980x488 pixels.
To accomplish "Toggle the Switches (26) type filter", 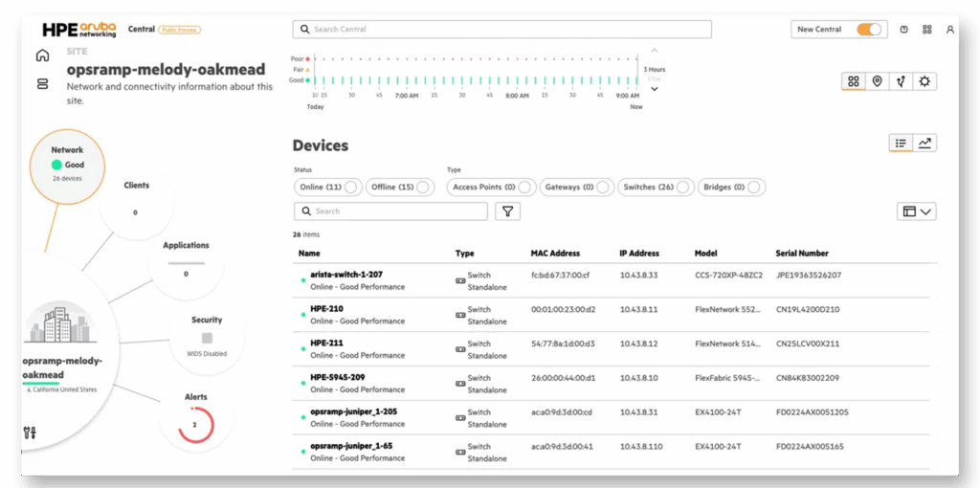I will pos(656,187).
